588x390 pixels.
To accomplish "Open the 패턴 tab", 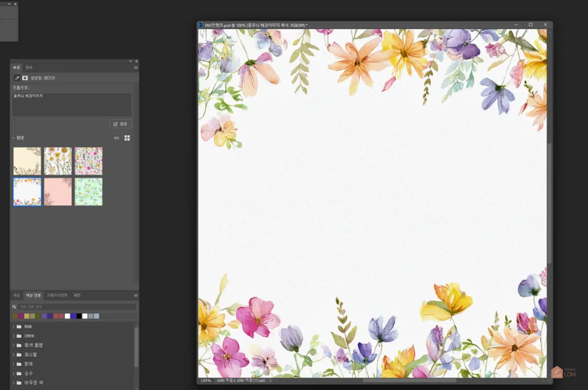I will [77, 296].
